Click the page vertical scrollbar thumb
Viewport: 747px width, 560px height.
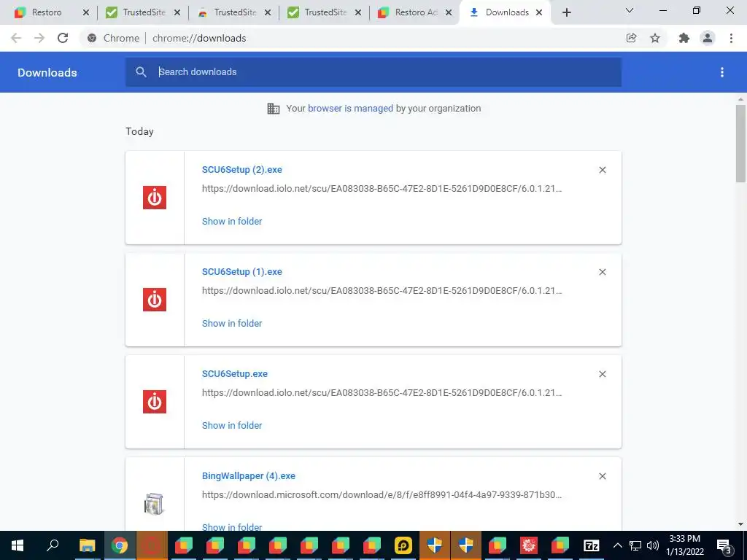click(740, 143)
